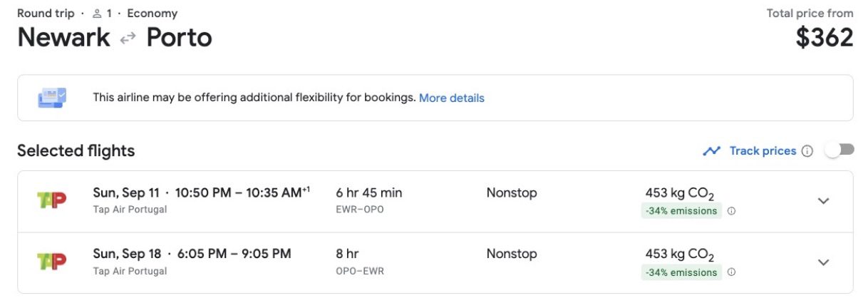The width and height of the screenshot is (868, 308).
Task: Click emissions info icon for EWR–OPO flight
Action: (x=731, y=211)
